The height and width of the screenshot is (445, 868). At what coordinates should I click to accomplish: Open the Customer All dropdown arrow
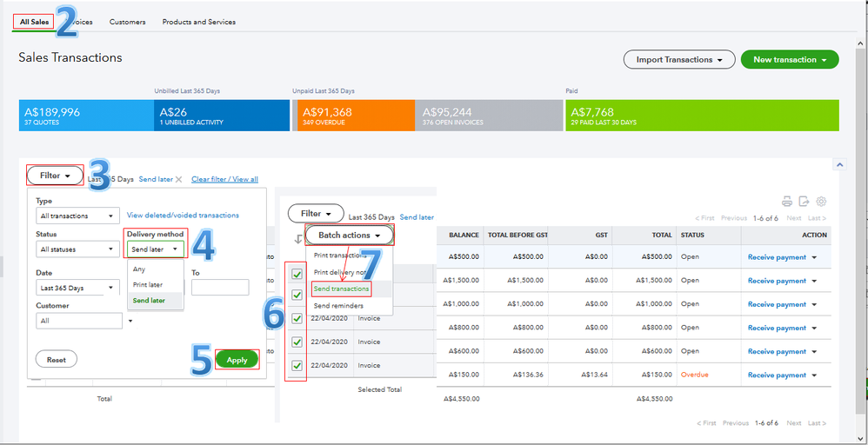pos(131,321)
